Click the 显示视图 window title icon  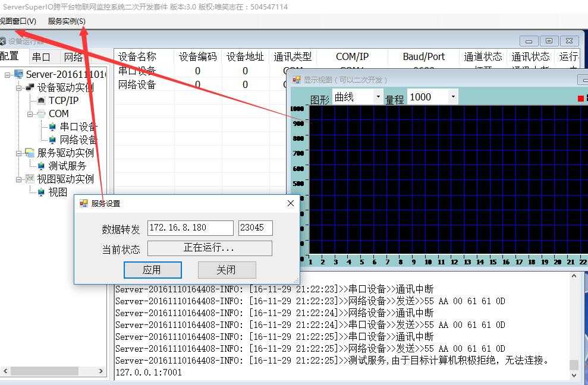(296, 80)
